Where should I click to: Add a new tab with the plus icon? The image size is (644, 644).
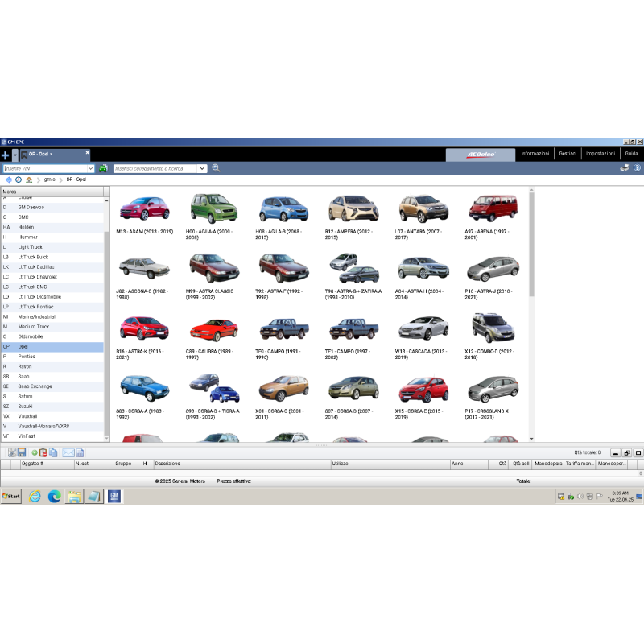(6, 155)
